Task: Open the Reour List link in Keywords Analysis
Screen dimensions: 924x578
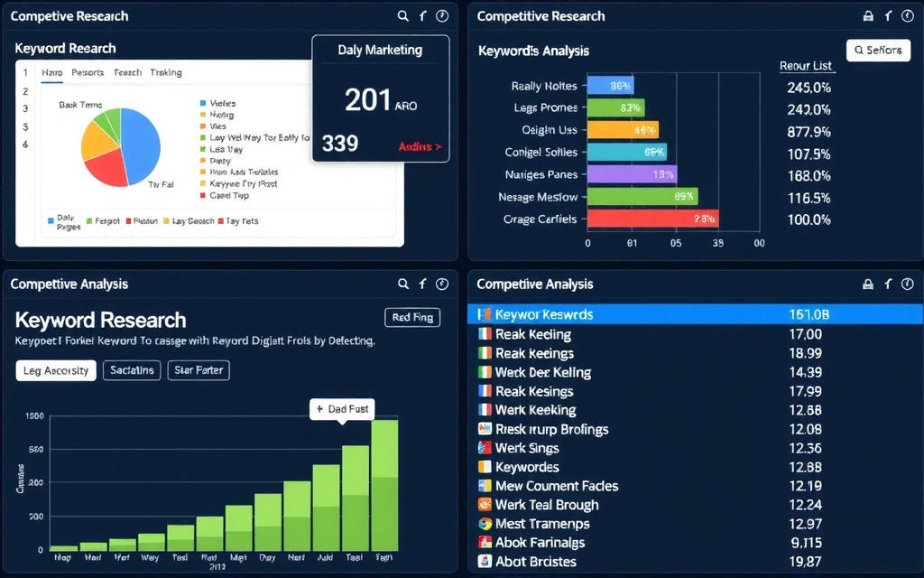Action: pos(806,66)
